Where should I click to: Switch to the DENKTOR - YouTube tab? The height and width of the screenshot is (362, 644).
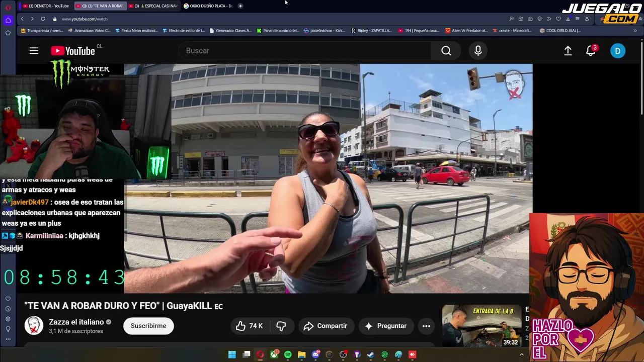point(46,6)
